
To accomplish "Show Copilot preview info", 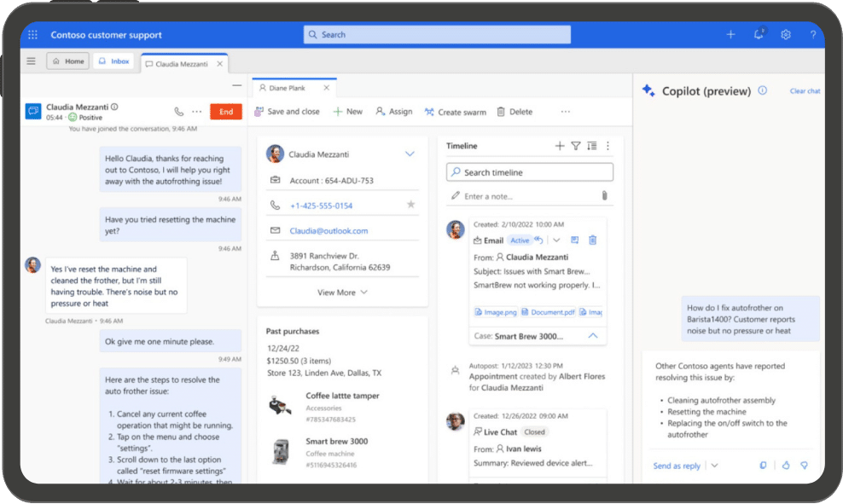I will (x=762, y=90).
